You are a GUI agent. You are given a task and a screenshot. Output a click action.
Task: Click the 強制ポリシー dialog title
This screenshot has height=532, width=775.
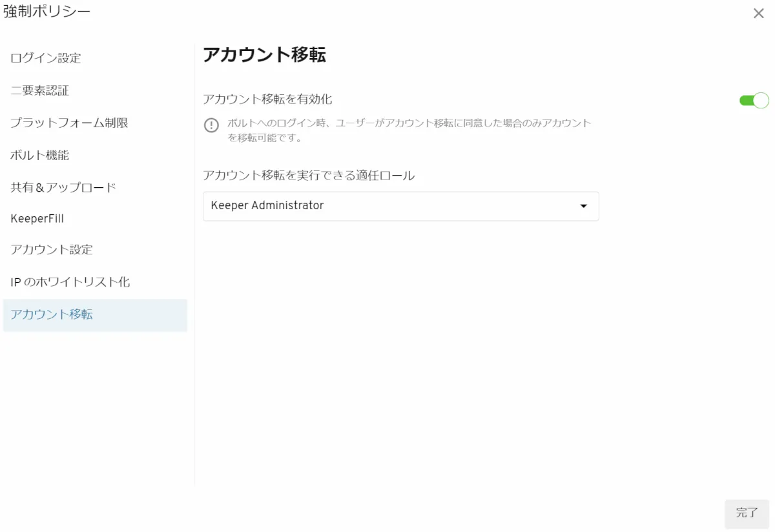(x=46, y=12)
